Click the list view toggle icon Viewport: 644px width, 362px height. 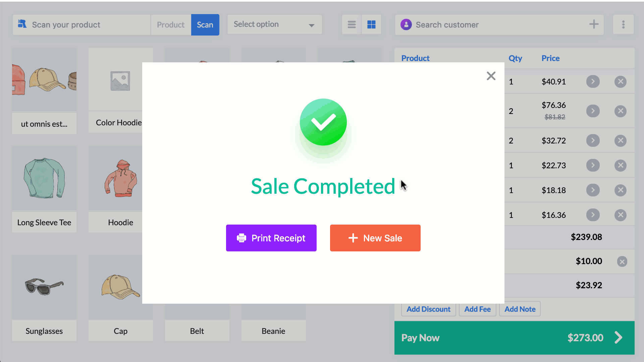[352, 24]
